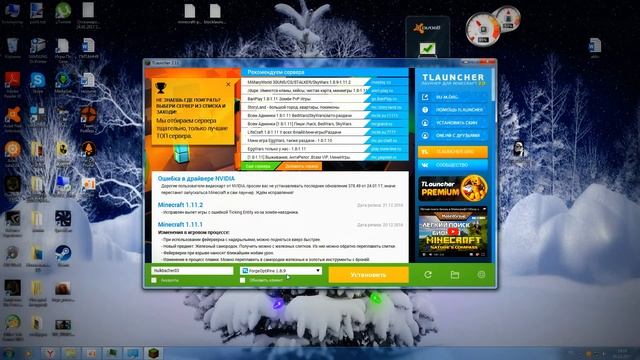Select the EggWars only here server row
This screenshot has height=360, width=640.
pos(304,149)
